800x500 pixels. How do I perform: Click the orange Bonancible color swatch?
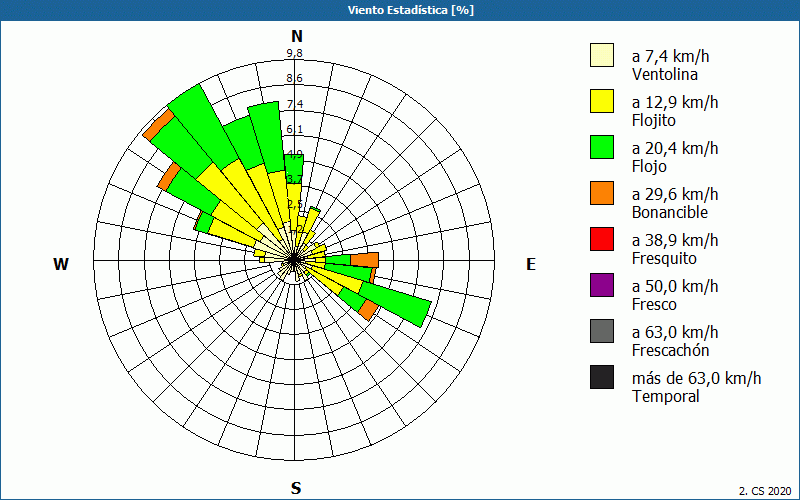click(602, 193)
